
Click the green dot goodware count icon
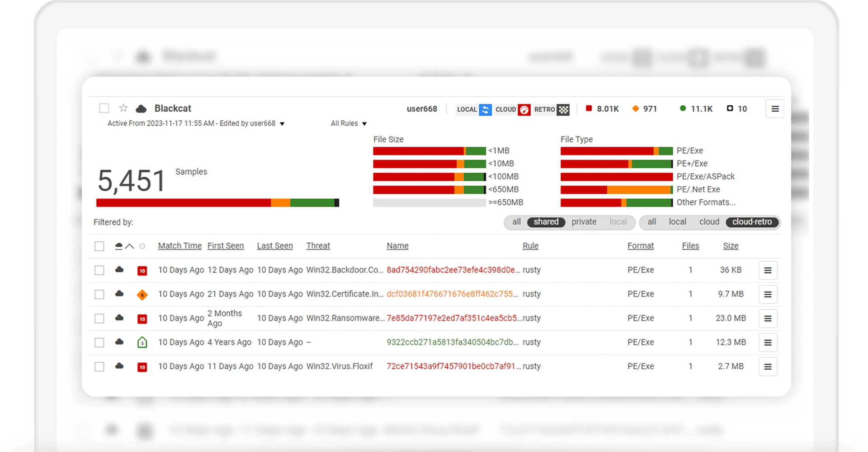tap(683, 108)
